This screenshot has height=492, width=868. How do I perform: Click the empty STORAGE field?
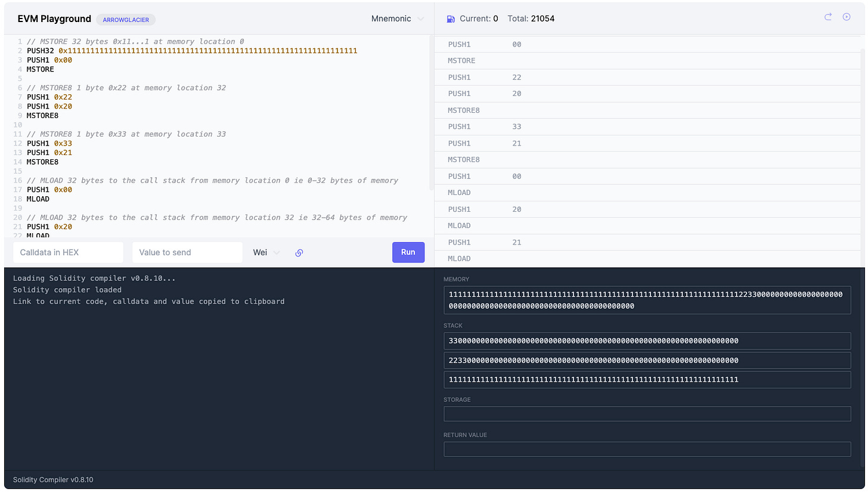pyautogui.click(x=647, y=413)
